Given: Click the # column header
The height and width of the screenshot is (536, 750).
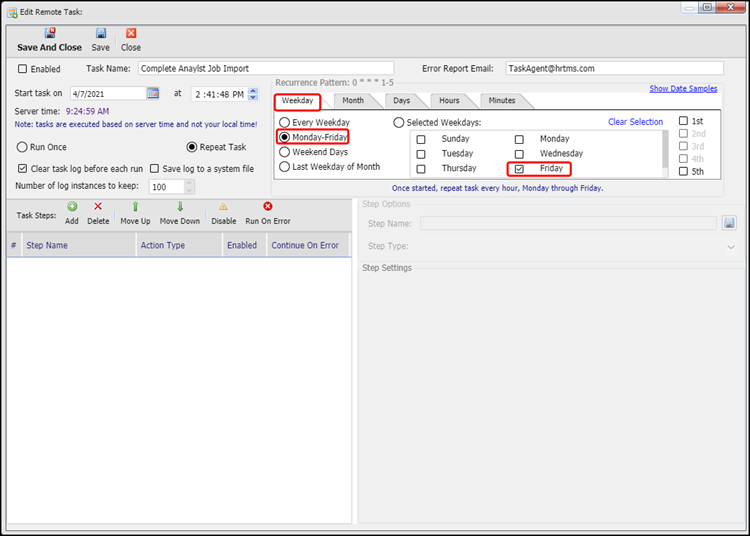Looking at the screenshot, I should pyautogui.click(x=14, y=245).
